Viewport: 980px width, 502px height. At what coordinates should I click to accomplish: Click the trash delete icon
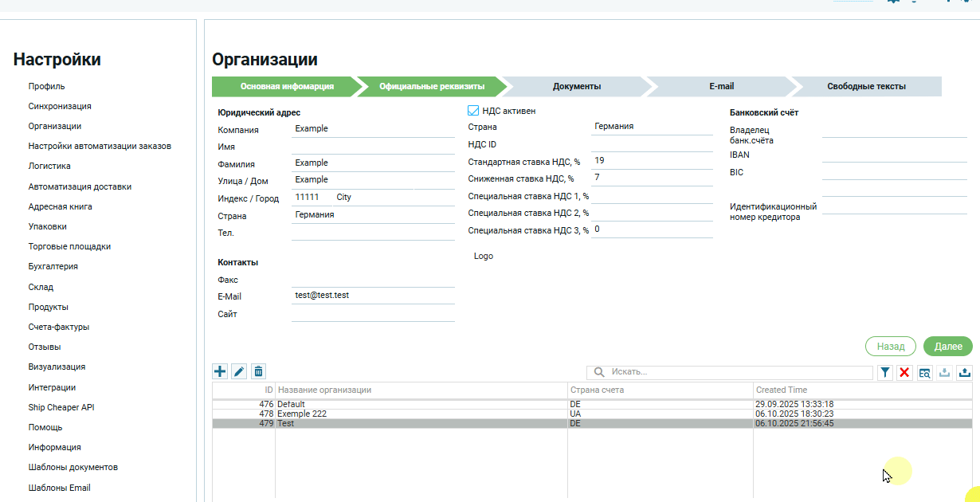(258, 371)
